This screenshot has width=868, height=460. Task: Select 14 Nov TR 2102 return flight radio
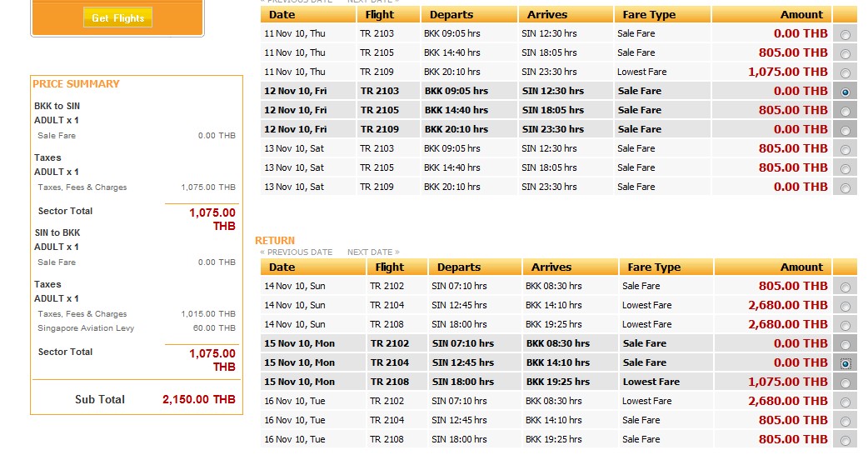[846, 287]
